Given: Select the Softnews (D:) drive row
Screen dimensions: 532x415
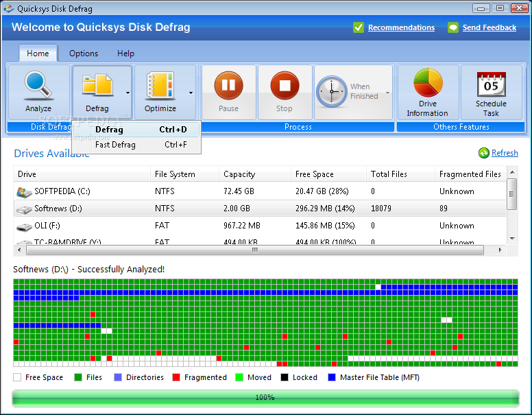Looking at the screenshot, I should point(260,208).
